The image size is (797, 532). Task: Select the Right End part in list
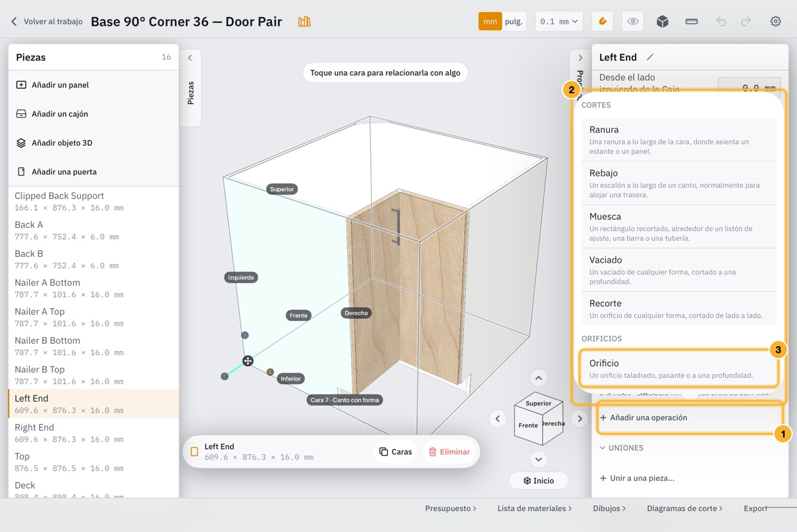(94, 433)
